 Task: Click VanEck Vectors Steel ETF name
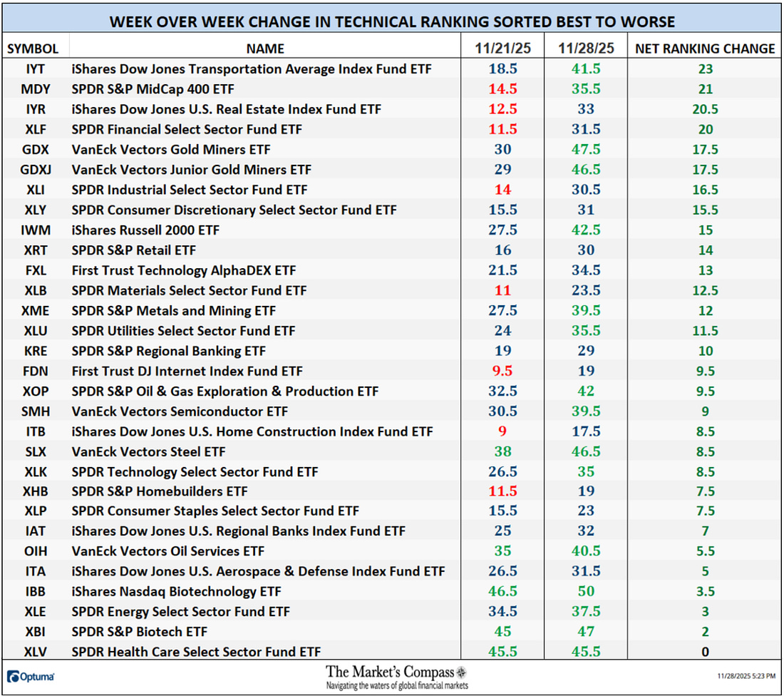point(148,452)
